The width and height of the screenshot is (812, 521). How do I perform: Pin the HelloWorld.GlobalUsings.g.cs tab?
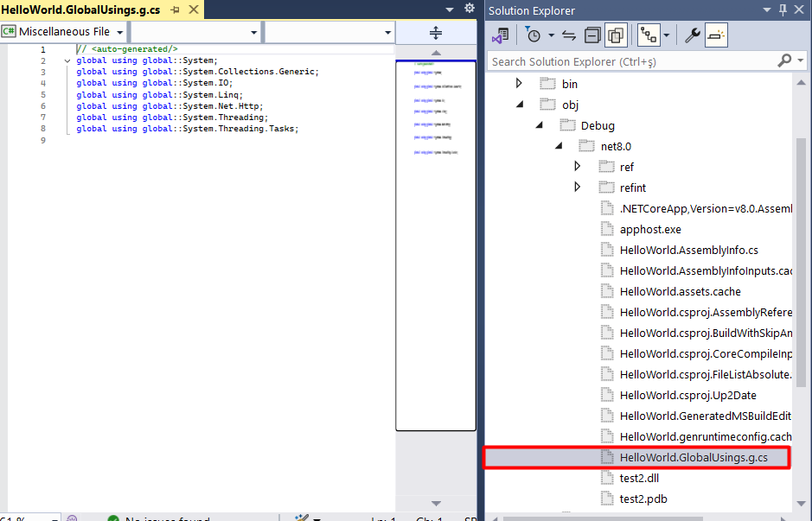click(x=175, y=10)
